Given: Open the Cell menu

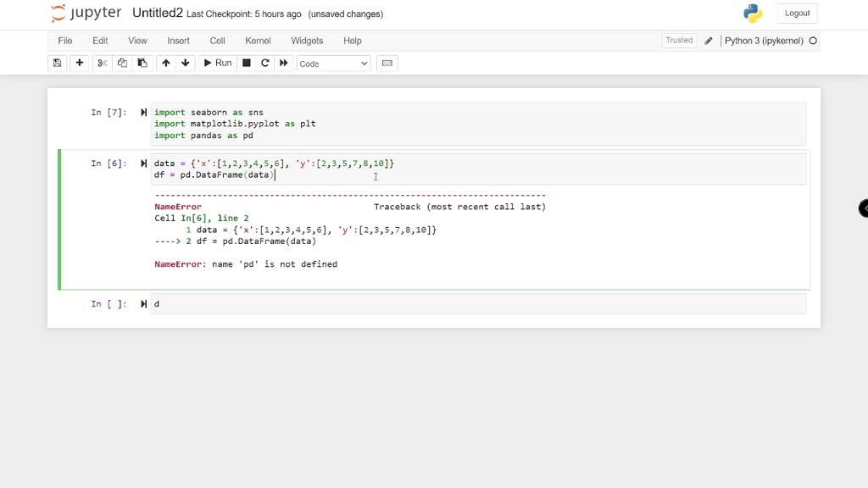Looking at the screenshot, I should click(217, 41).
